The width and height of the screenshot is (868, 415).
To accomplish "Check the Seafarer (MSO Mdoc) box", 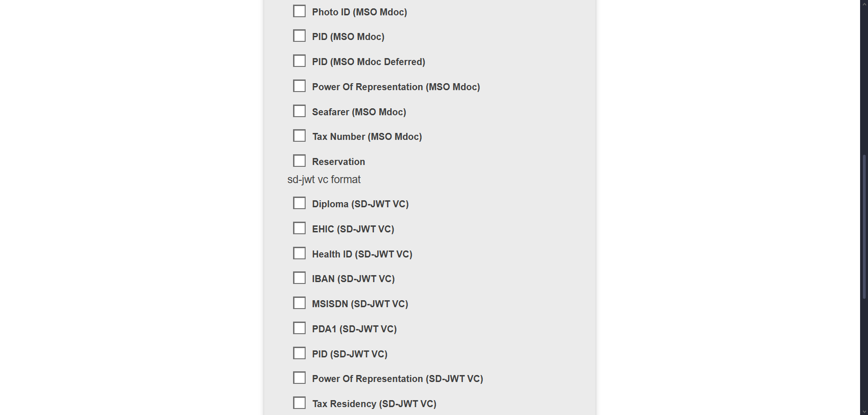I will pos(300,112).
